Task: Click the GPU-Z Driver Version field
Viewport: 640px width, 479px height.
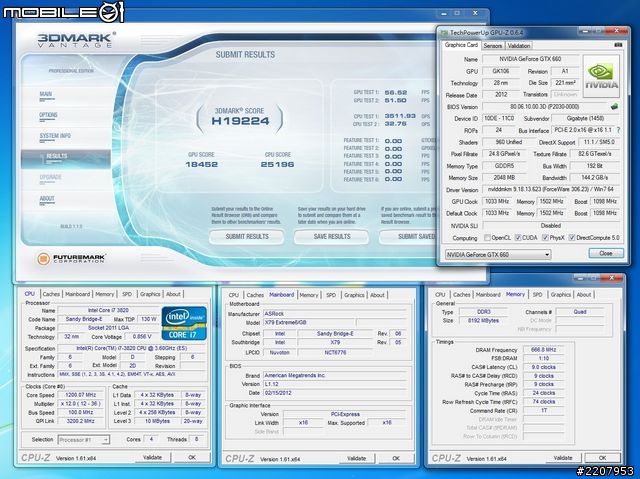Action: point(551,189)
